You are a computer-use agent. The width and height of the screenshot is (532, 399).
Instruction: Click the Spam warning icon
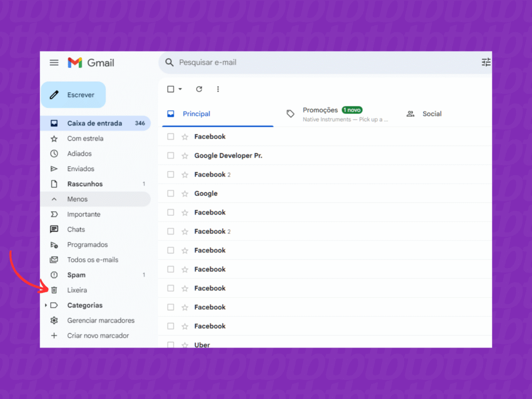point(54,275)
